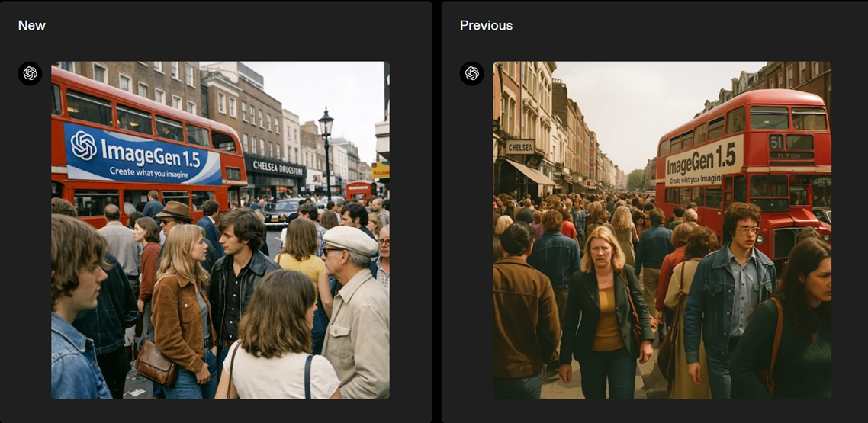Open the New panel generated street image

tap(220, 230)
